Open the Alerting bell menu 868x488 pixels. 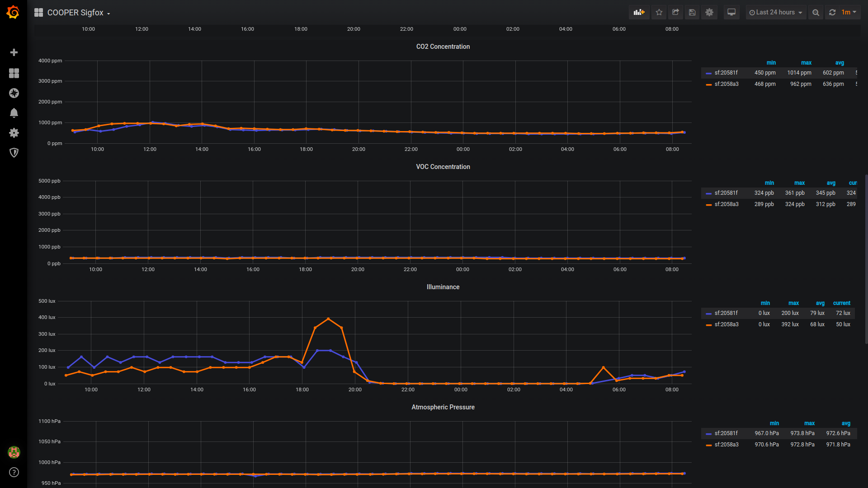pyautogui.click(x=14, y=113)
